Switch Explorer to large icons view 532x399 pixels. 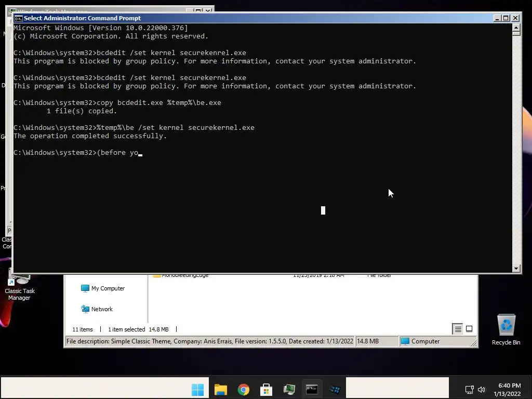469,329
